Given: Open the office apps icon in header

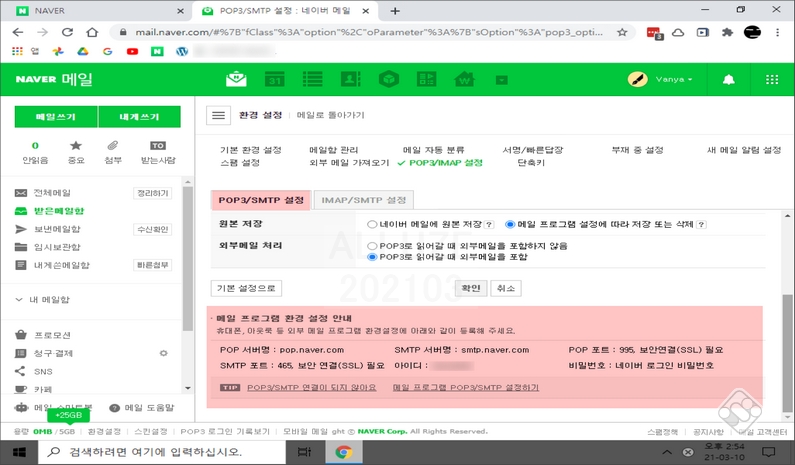Looking at the screenshot, I should coord(426,79).
